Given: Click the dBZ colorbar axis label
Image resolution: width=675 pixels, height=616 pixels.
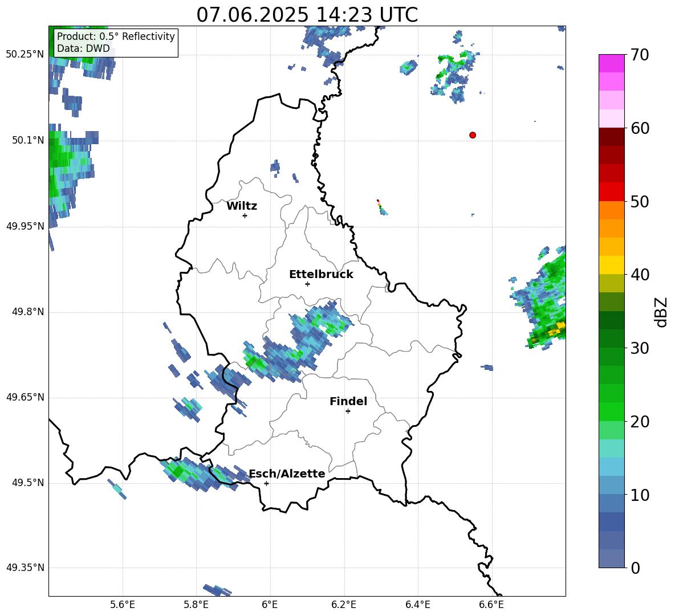Looking at the screenshot, I should [662, 312].
